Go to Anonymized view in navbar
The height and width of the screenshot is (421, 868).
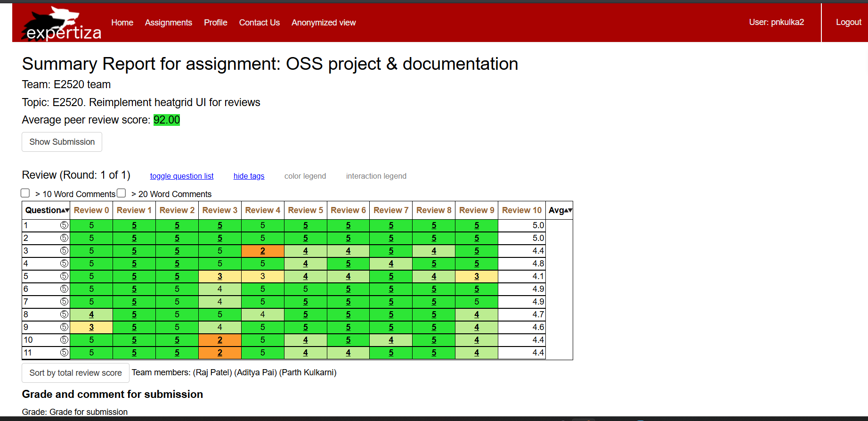(x=323, y=23)
